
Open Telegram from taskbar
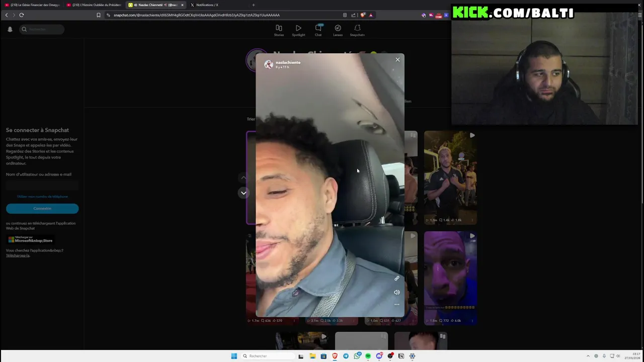346,356
